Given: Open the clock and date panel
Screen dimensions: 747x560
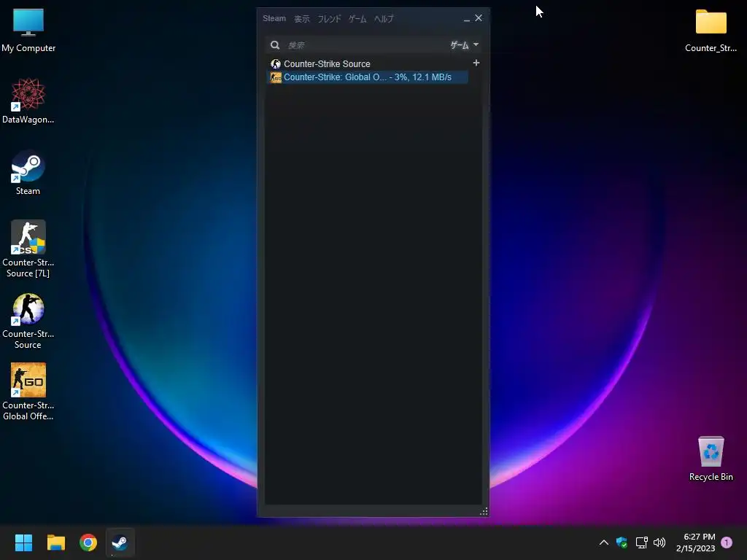Looking at the screenshot, I should [695, 542].
